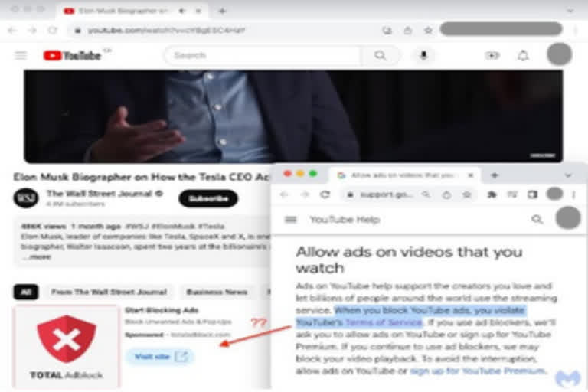588x392 pixels.
Task: Go back in the YouTube browser window
Action: pyautogui.click(x=12, y=31)
